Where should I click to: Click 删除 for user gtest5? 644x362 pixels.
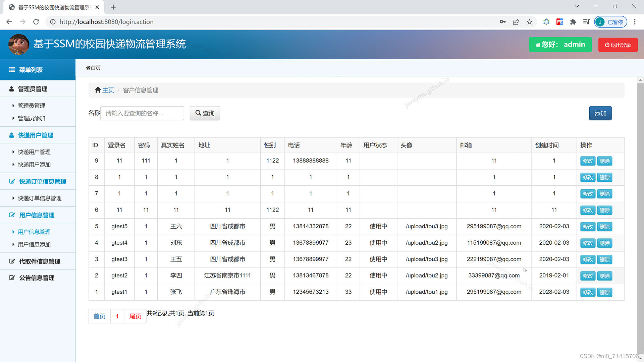[604, 227]
